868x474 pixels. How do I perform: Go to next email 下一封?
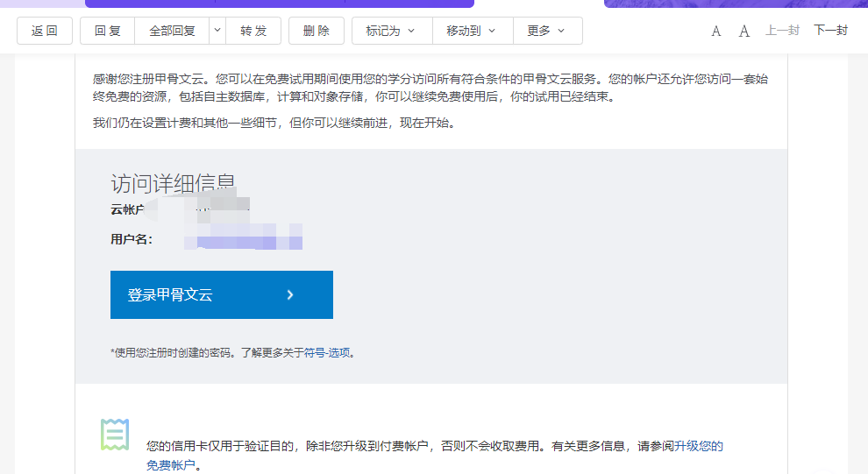830,31
